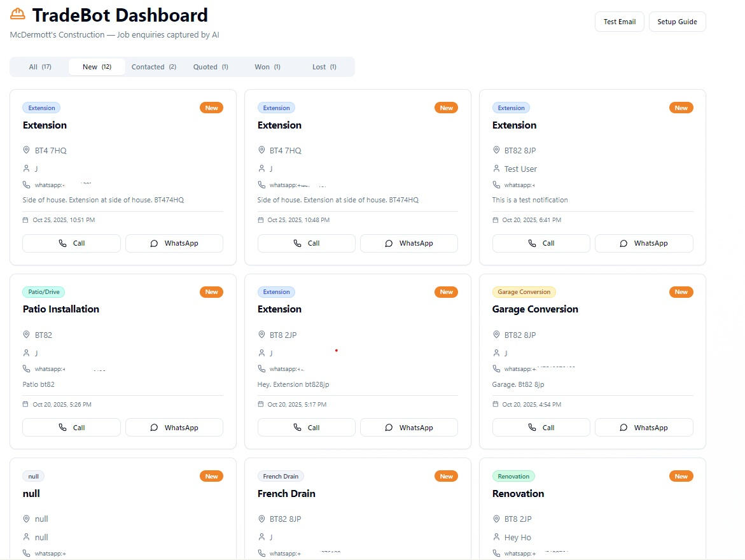Click calendar icon next to Oct 20, 4:54 PM
Image resolution: width=745 pixels, height=560 pixels.
pos(496,404)
